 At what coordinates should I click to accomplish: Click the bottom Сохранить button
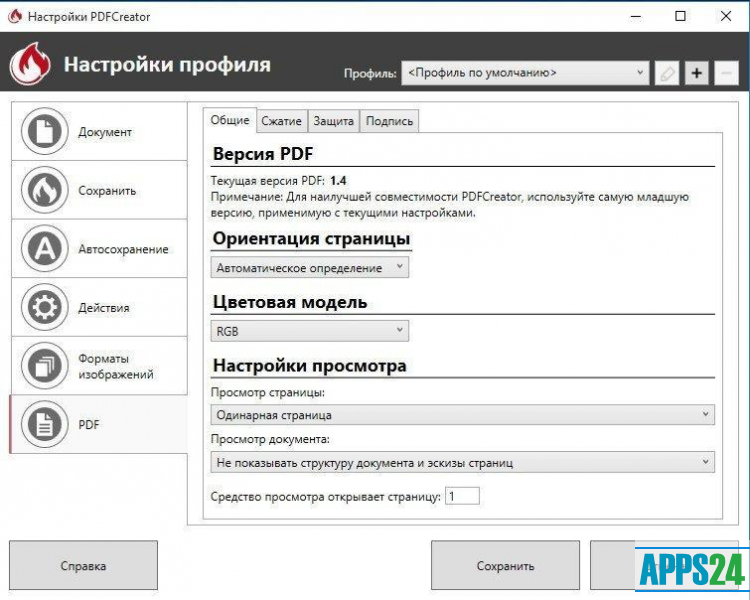pyautogui.click(x=505, y=566)
